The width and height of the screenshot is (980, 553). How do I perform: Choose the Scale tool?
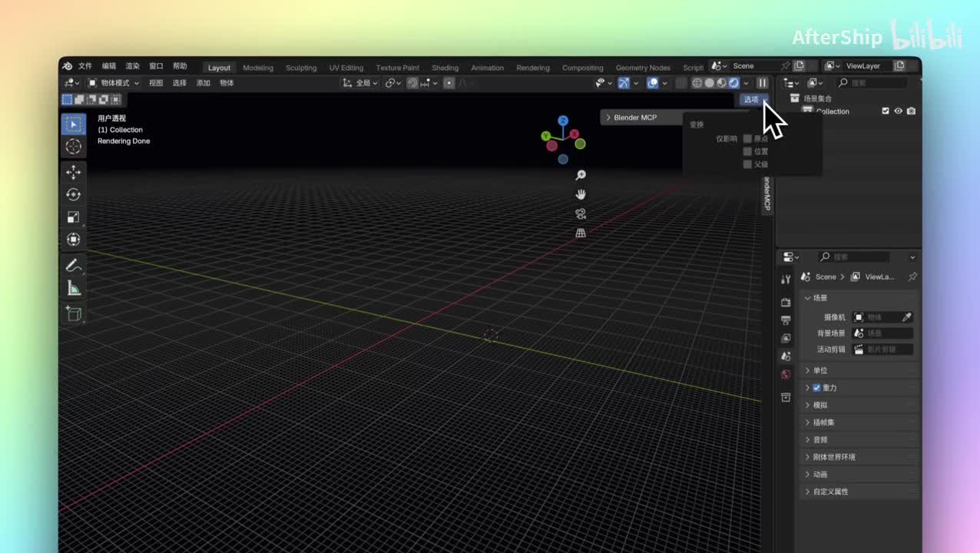[74, 217]
